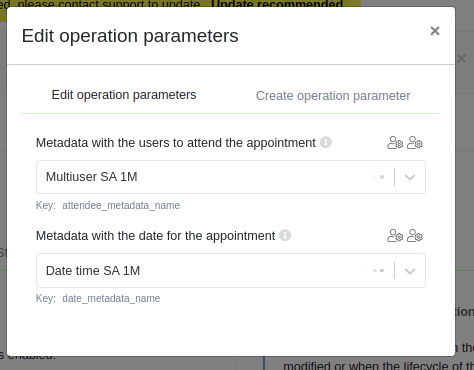Click the date dropdown loading dots
Image resolution: width=474 pixels, height=370 pixels.
(x=377, y=271)
